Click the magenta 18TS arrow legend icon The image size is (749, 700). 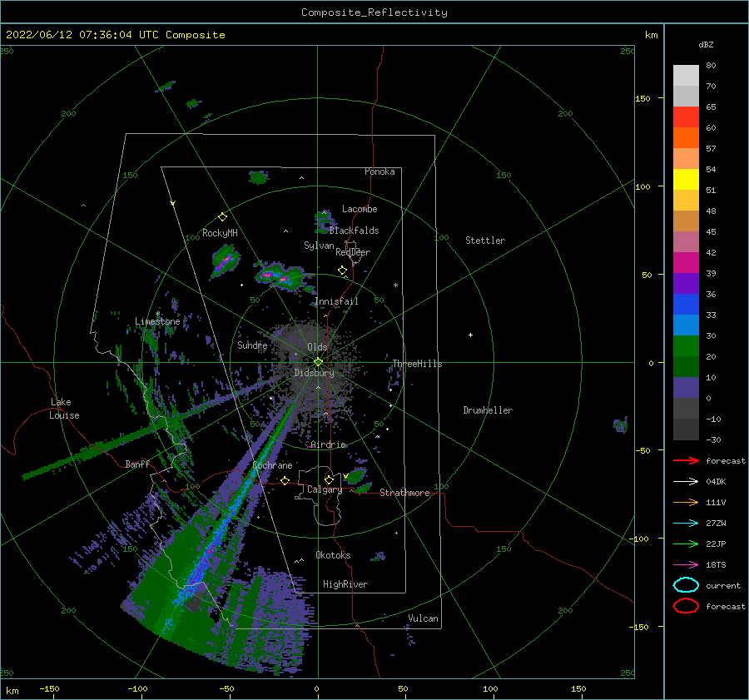click(x=686, y=564)
